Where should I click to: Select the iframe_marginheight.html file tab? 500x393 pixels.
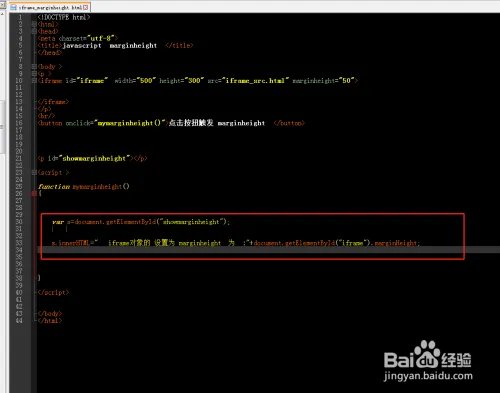pyautogui.click(x=50, y=7)
